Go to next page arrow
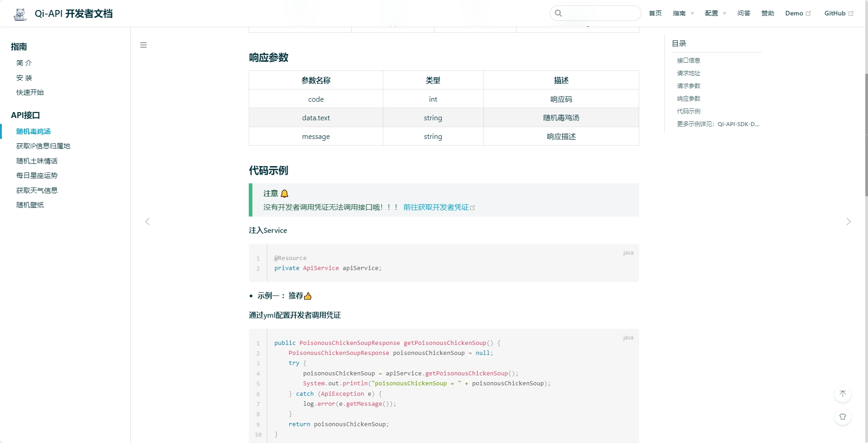This screenshot has height=443, width=868. click(x=848, y=221)
